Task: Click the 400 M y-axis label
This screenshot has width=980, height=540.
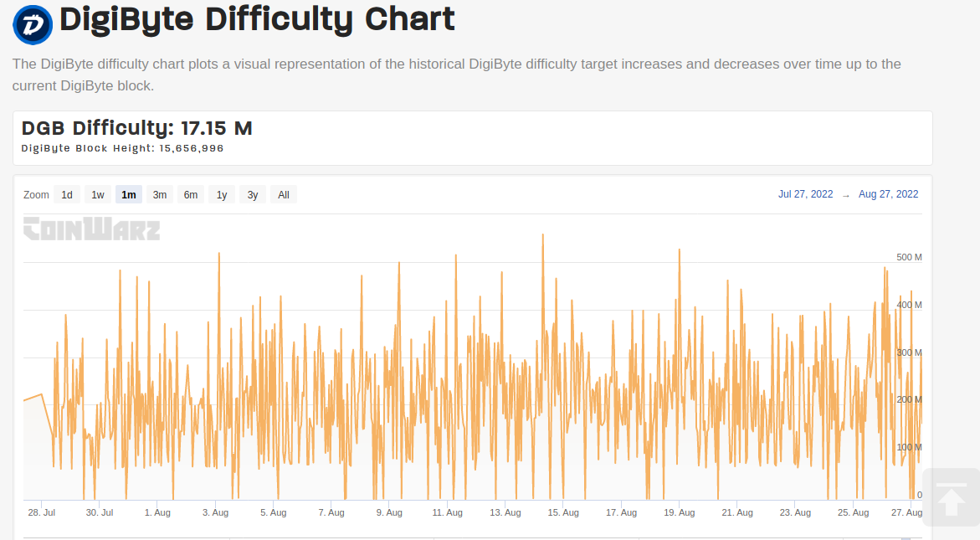Action: [x=910, y=305]
